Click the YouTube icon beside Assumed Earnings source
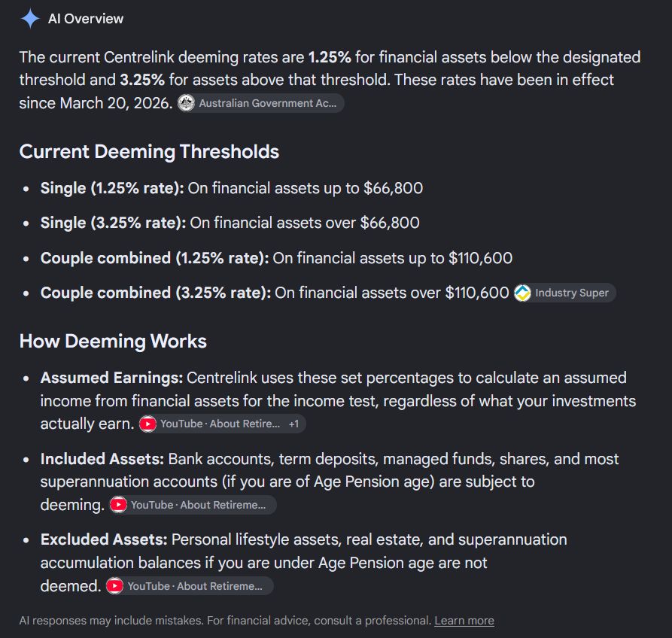672x638 pixels. point(147,424)
